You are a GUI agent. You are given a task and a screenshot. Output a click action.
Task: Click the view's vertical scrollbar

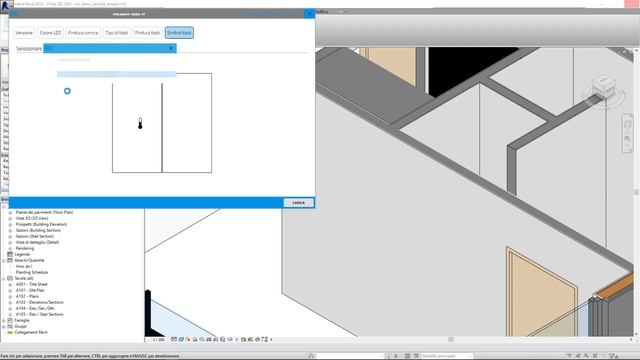[636, 192]
